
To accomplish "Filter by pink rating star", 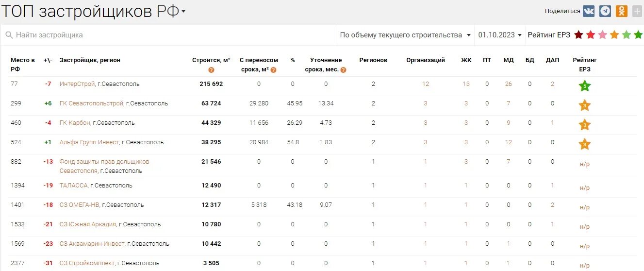I will click(602, 35).
